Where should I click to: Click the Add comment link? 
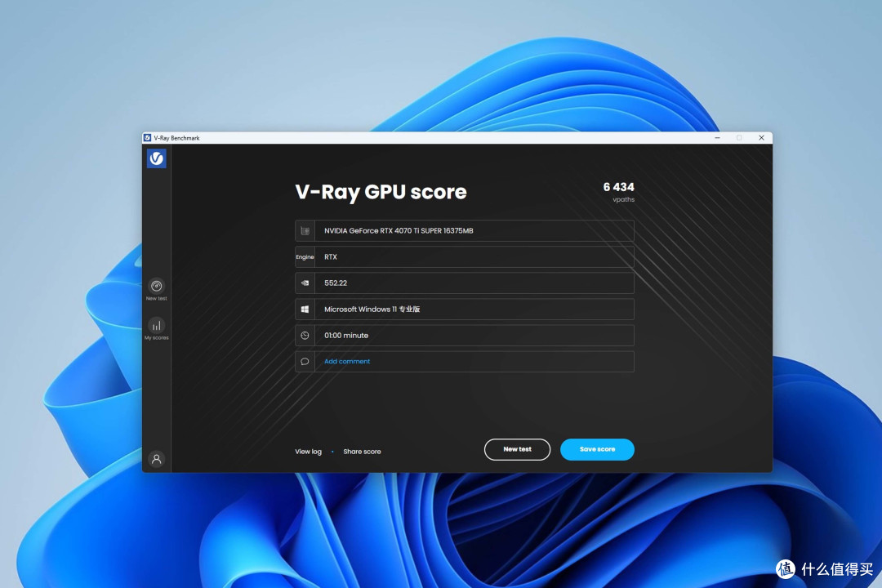347,362
